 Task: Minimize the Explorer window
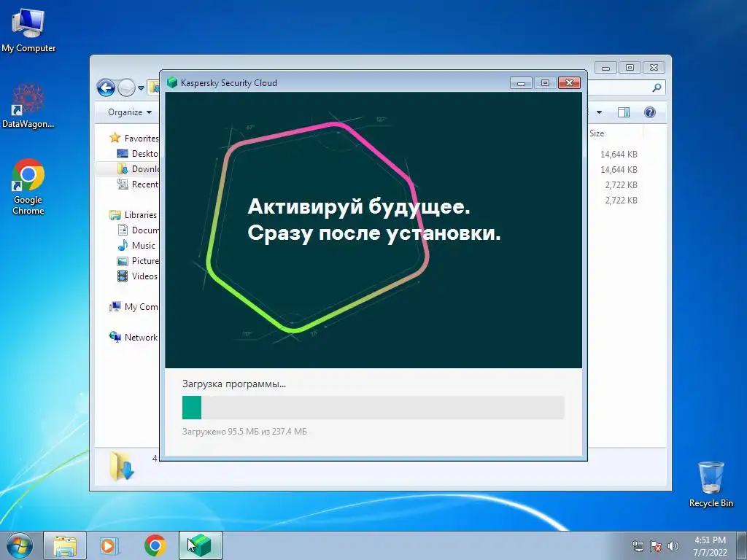pyautogui.click(x=605, y=68)
